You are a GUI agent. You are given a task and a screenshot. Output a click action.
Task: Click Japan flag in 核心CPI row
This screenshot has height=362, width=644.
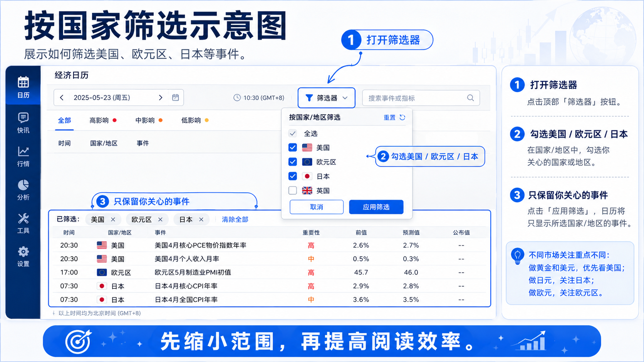pyautogui.click(x=102, y=286)
